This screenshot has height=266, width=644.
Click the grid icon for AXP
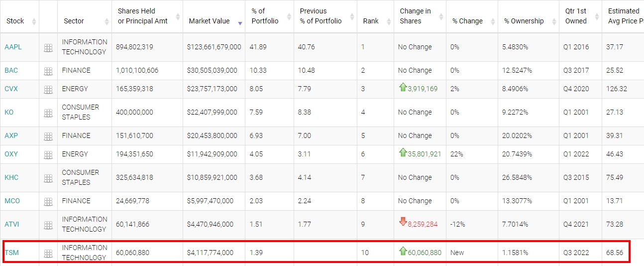[48, 136]
